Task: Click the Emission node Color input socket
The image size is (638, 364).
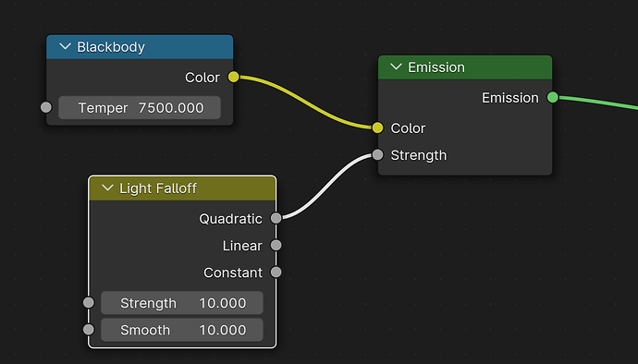Action: [x=377, y=127]
